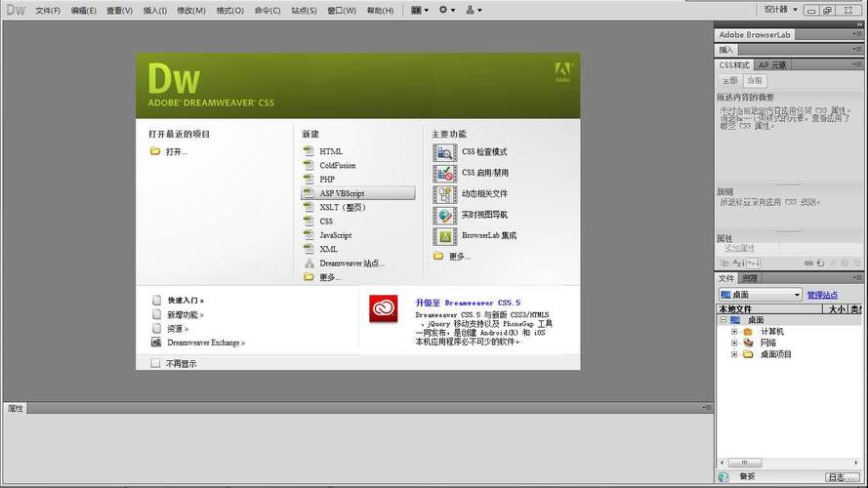This screenshot has height=488, width=868.
Task: Click the 快速入门 document icon
Action: [x=156, y=300]
